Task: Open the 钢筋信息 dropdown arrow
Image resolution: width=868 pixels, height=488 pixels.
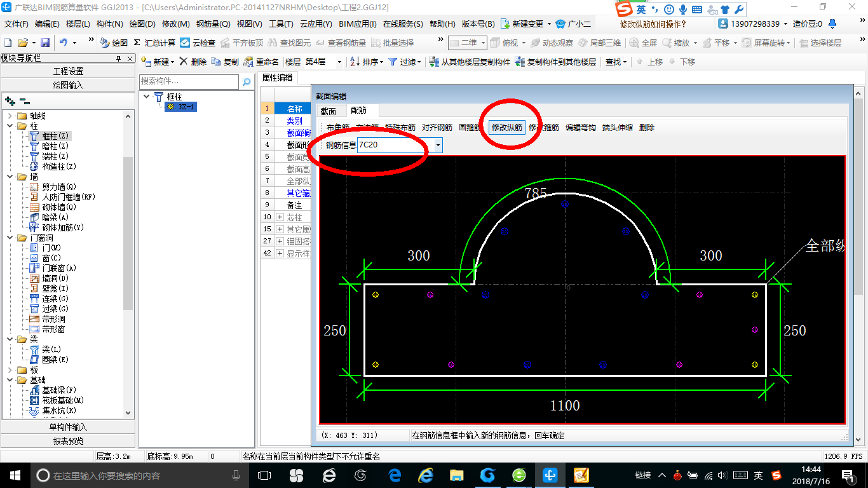Action: pos(438,146)
